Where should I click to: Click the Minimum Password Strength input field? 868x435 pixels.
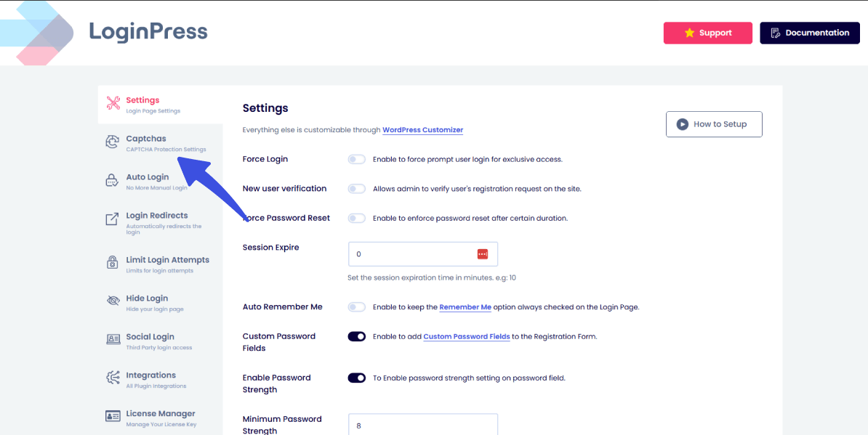point(423,425)
